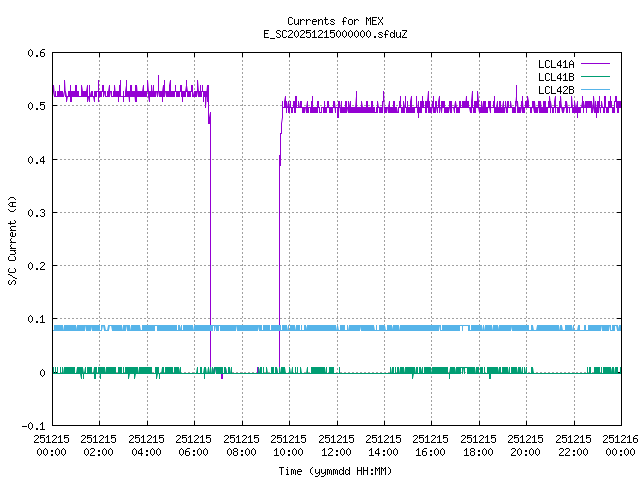The image size is (640, 480).
Task: Click the "S/C Current (A)" y-axis label
Action: point(12,240)
